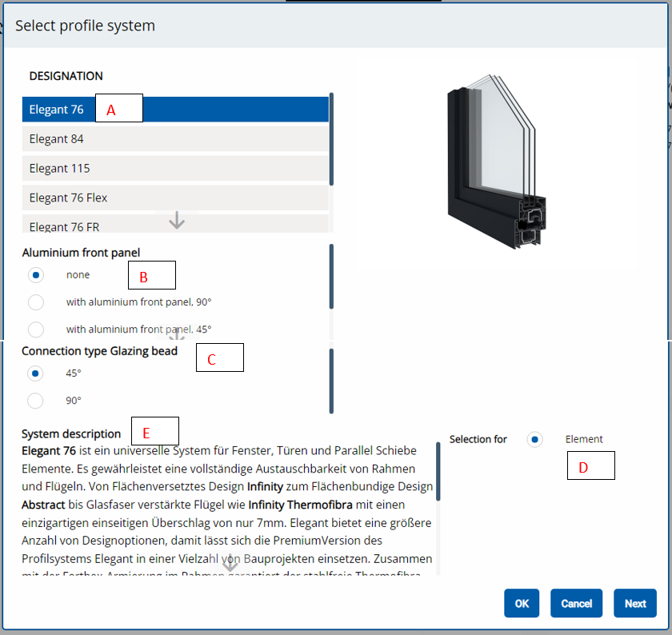
Task: Click the designation list scrollbar
Action: (331, 140)
